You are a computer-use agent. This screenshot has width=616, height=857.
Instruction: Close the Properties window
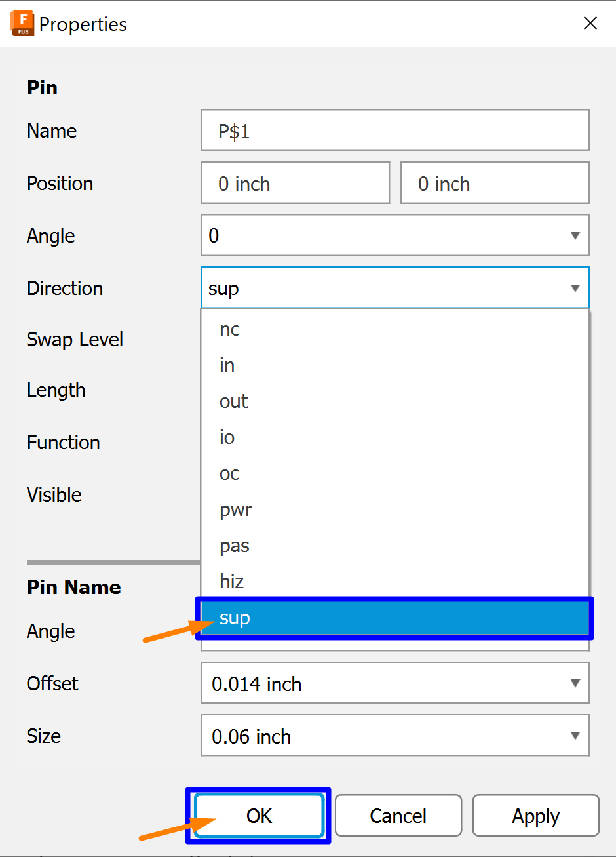(590, 23)
